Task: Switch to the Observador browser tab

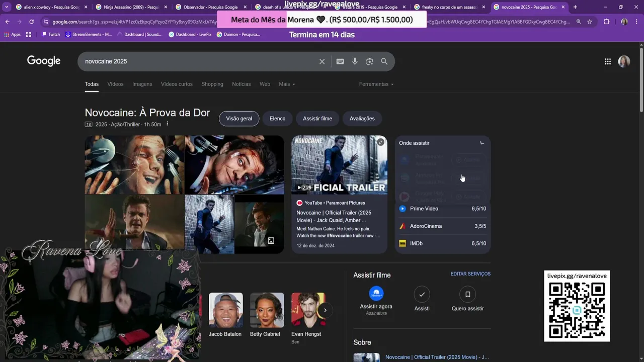Action: pos(210,7)
